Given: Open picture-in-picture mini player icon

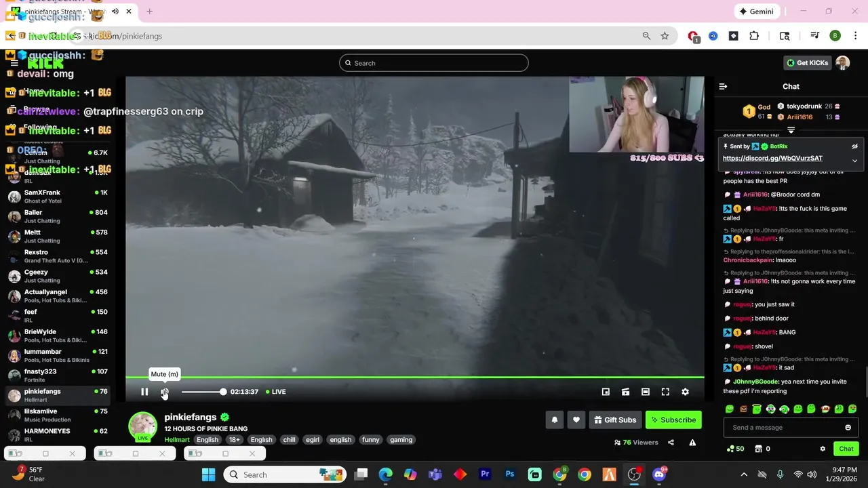Looking at the screenshot, I should coord(606,392).
